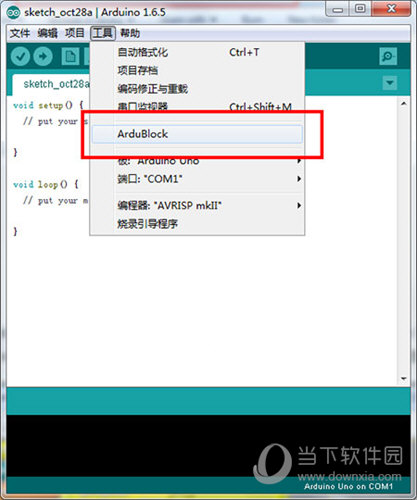The width and height of the screenshot is (417, 500).
Task: Click the editor scrollbar up arrow
Action: click(x=404, y=104)
